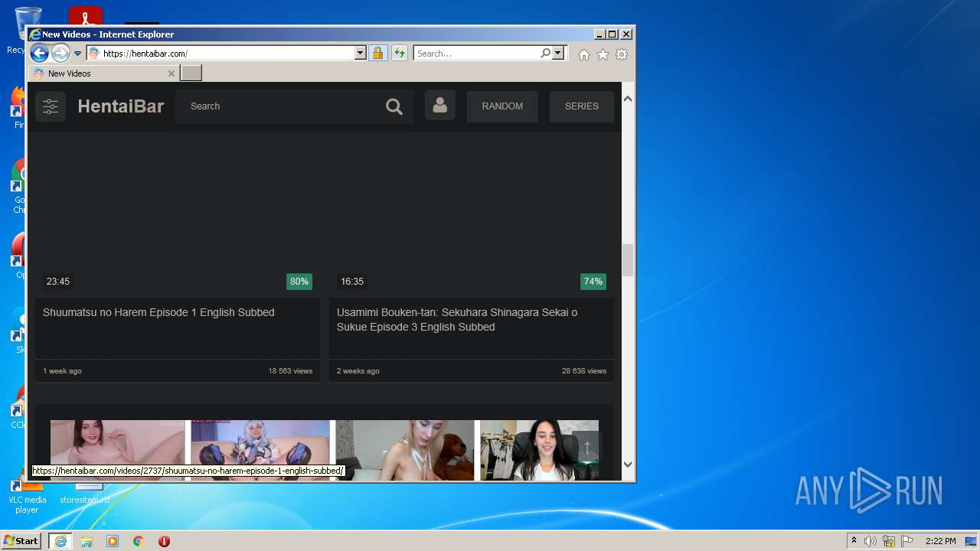
Task: Open the search provider dropdown
Action: tap(558, 54)
